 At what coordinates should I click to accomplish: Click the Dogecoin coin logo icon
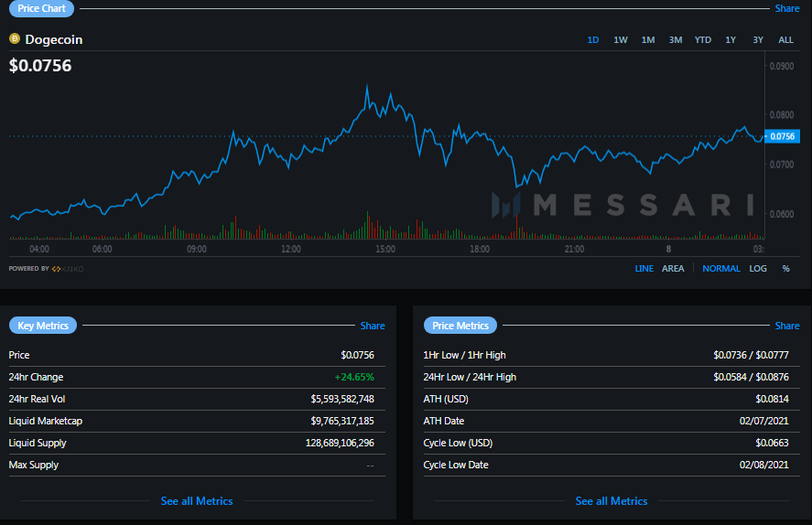pos(15,38)
